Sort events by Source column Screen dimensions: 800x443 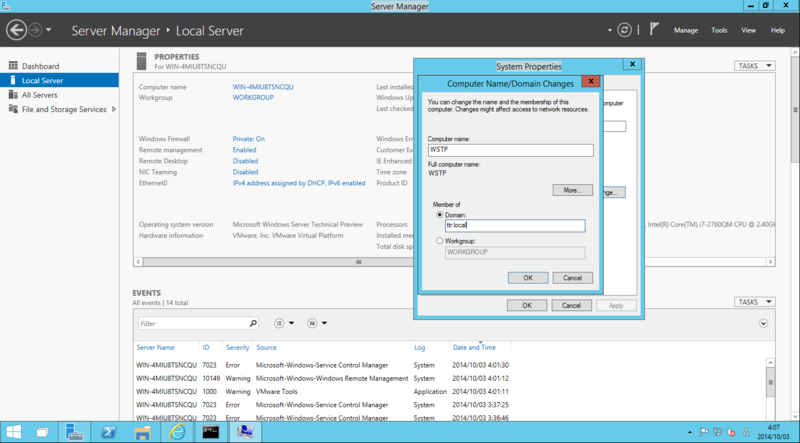point(266,347)
